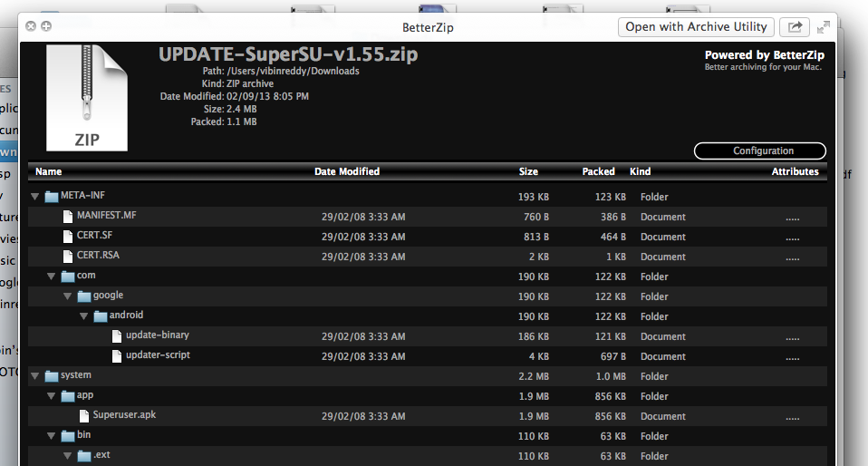868x466 pixels.
Task: Select the updater-script file name
Action: coord(158,354)
